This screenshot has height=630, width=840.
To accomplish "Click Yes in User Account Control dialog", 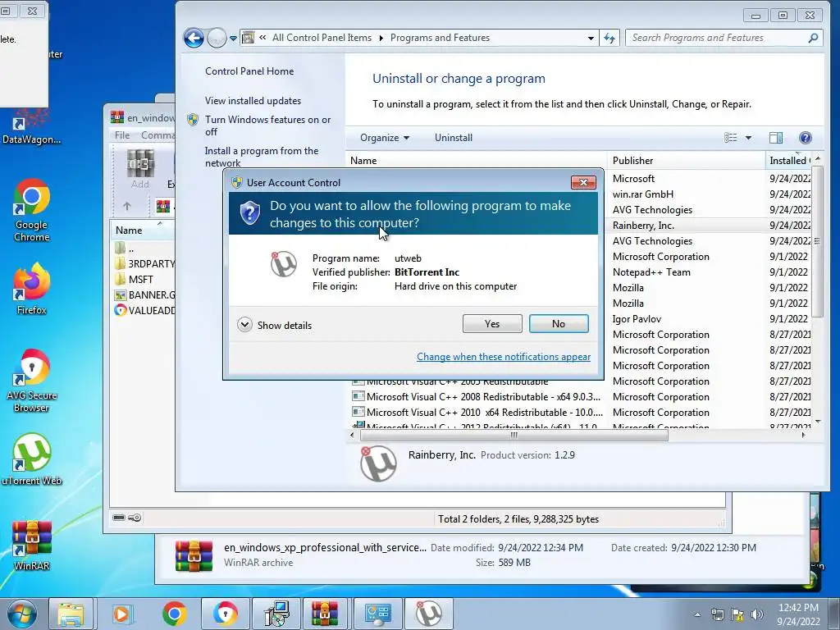I will (492, 323).
